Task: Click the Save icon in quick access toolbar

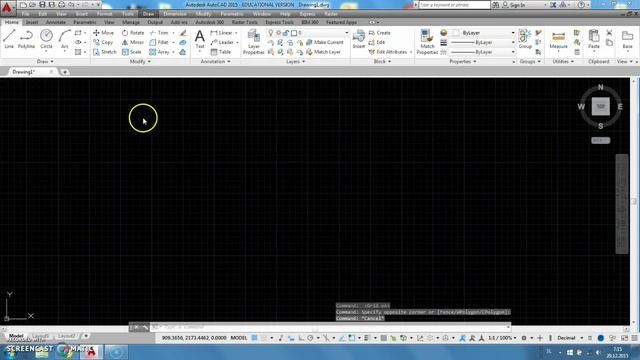Action: (x=42, y=5)
